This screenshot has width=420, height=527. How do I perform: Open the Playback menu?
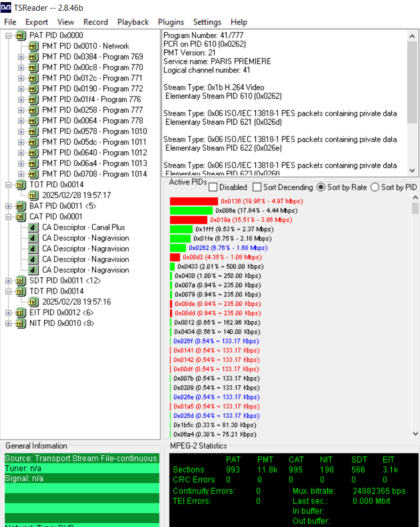pyautogui.click(x=133, y=22)
